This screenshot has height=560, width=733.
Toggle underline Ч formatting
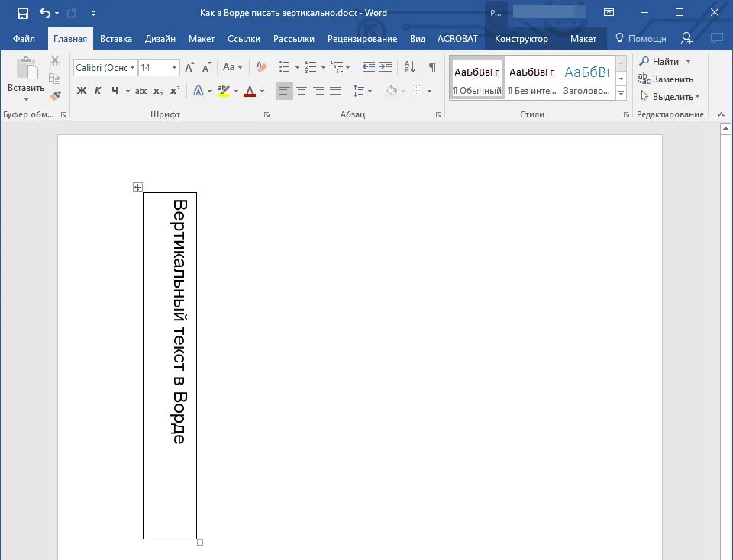coord(115,91)
